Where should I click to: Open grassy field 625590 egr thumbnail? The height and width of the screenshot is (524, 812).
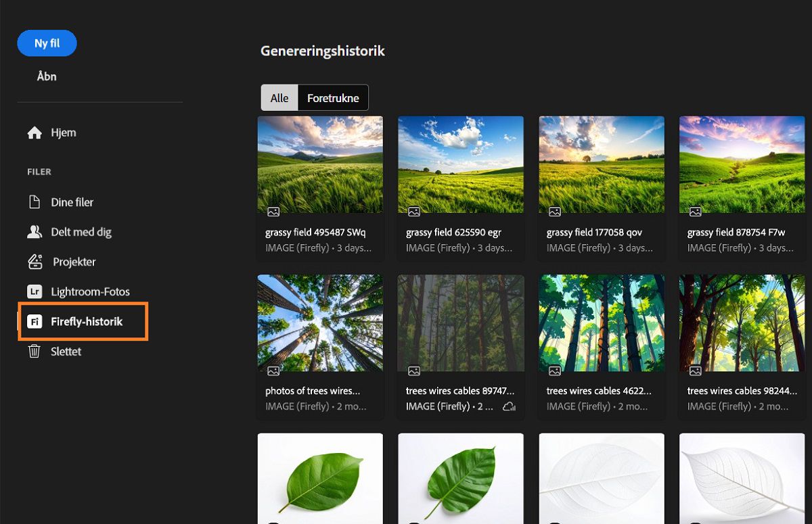click(461, 164)
